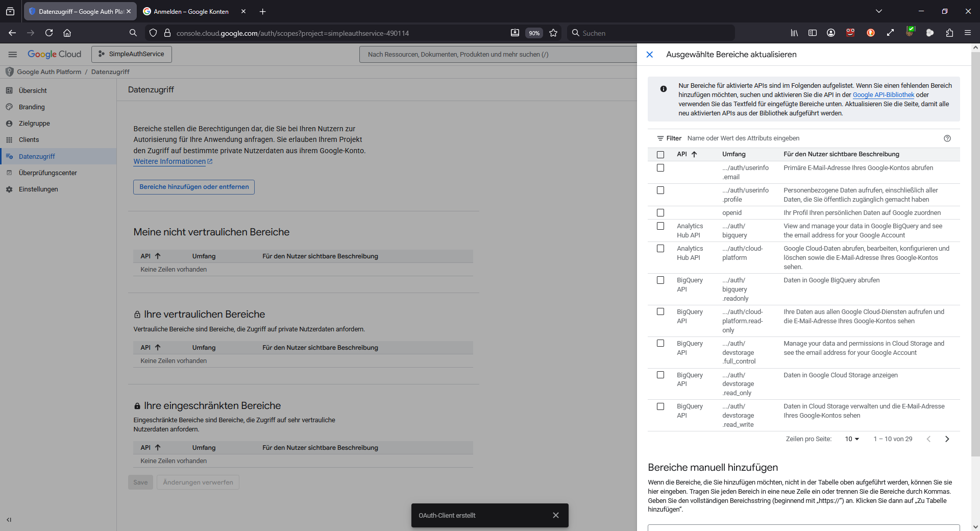Sort panel table by API arrow
This screenshot has width=980, height=531.
click(x=694, y=154)
